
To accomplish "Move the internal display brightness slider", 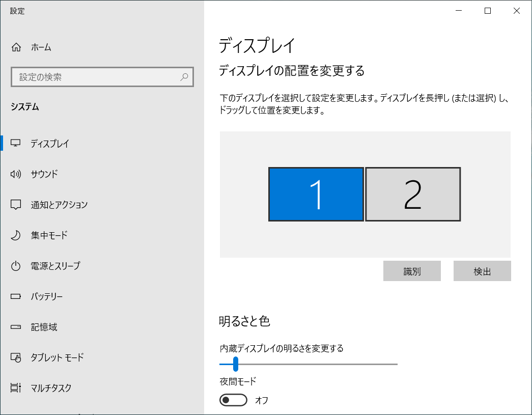I will pyautogui.click(x=236, y=364).
